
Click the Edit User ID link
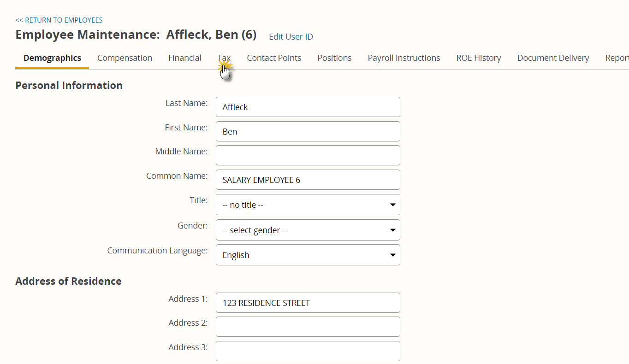[x=291, y=37]
